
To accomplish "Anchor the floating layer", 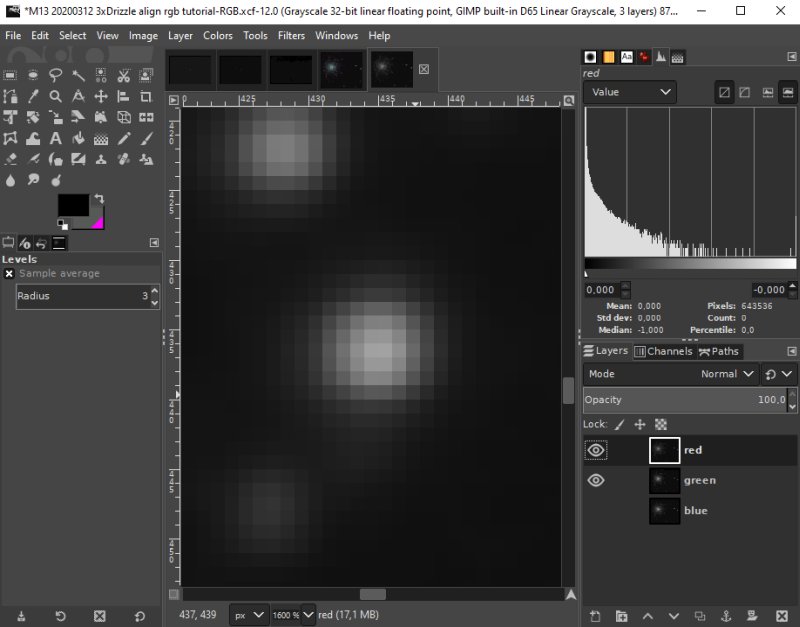I will [x=726, y=616].
